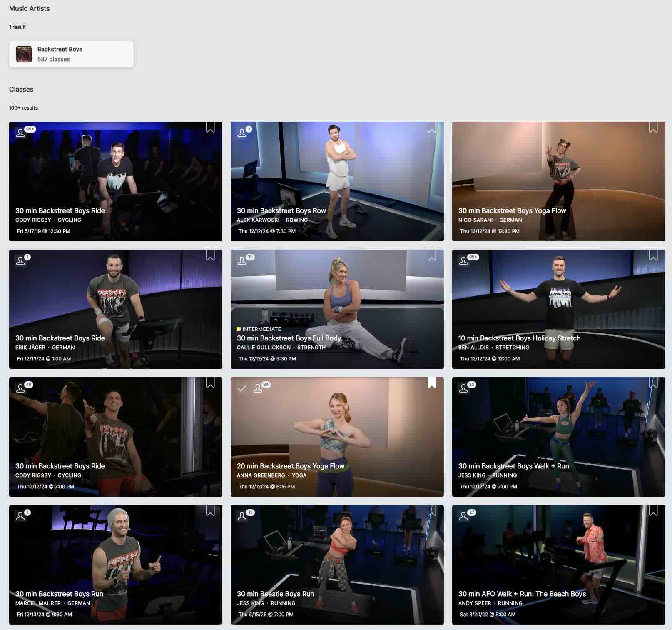Open 30 min Backstreet Boys Run title
This screenshot has height=630, width=672.
click(59, 594)
